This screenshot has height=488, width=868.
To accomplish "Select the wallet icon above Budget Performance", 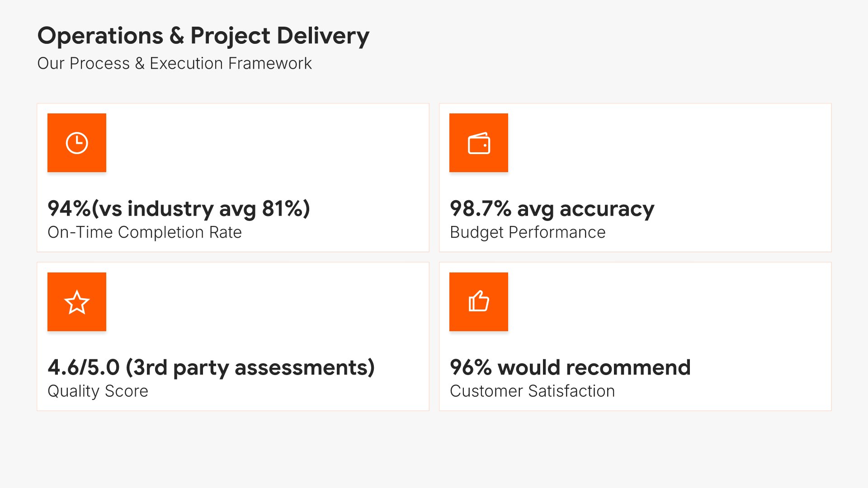I will [479, 143].
